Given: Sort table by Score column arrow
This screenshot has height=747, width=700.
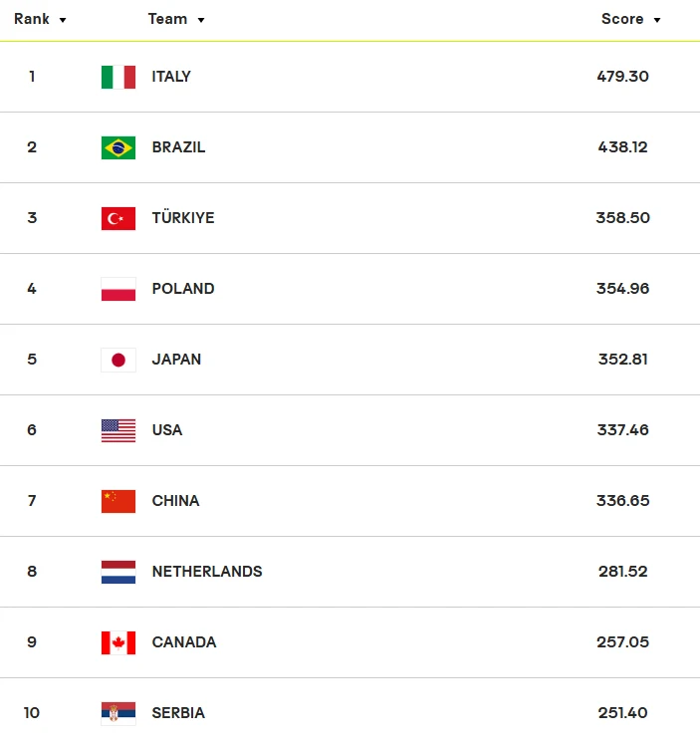Looking at the screenshot, I should [x=656, y=20].
